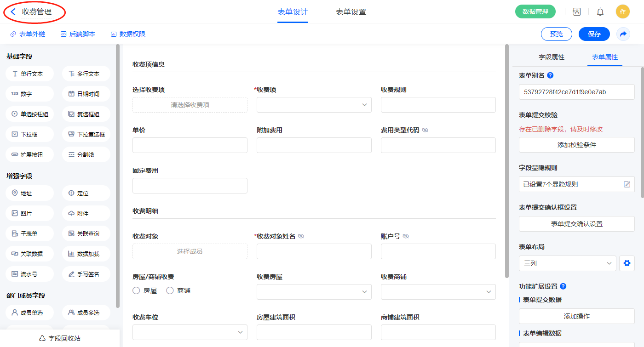Edit 已设置7个显隐规则 via pencil icon
Image resolution: width=644 pixels, height=347 pixels.
627,184
